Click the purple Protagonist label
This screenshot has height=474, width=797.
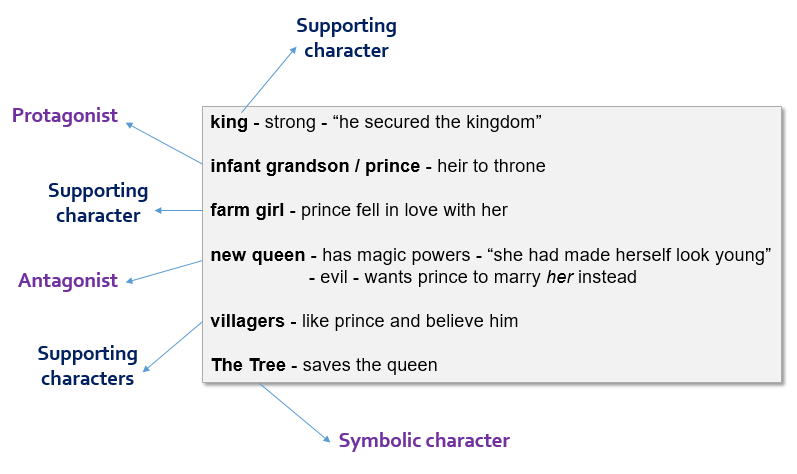coord(65,116)
